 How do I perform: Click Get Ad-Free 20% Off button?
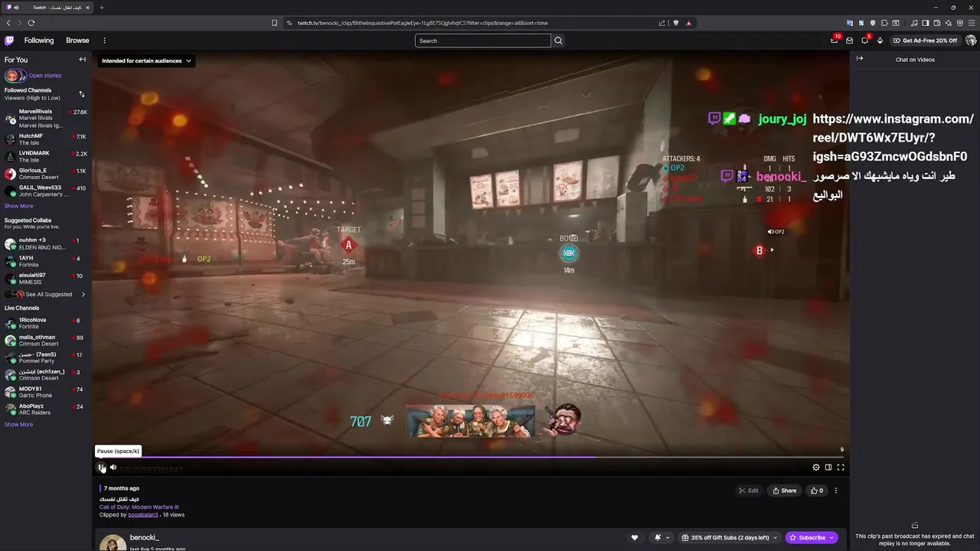(x=925, y=41)
